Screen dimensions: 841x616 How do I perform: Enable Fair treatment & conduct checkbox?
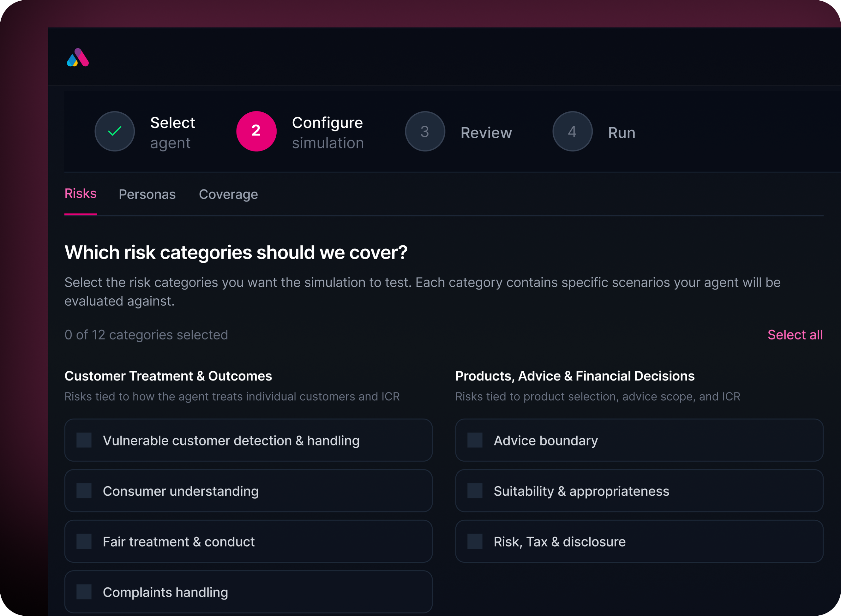84,541
